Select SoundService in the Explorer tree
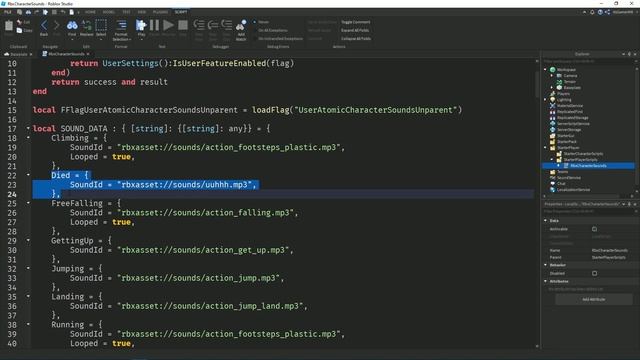This screenshot has height=360, width=640. pos(569,178)
